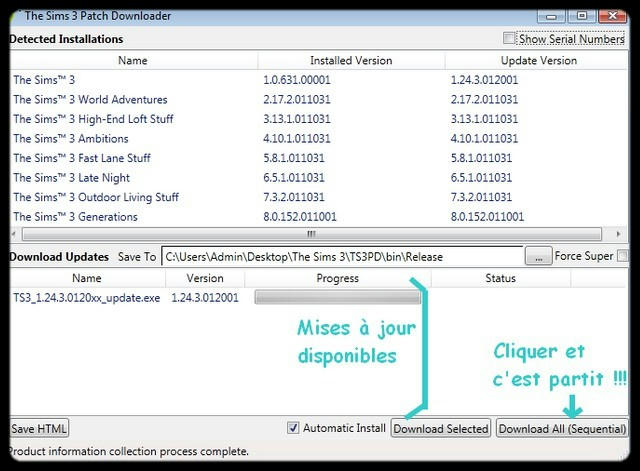The image size is (640, 471).
Task: Select The Sims™ 3 World Adventures row
Action: point(318,99)
